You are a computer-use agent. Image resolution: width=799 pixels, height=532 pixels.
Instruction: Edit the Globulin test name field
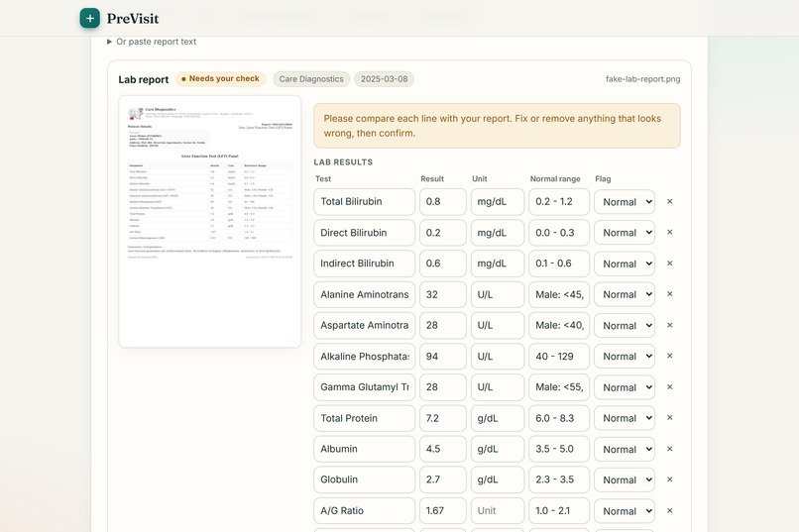pos(365,480)
